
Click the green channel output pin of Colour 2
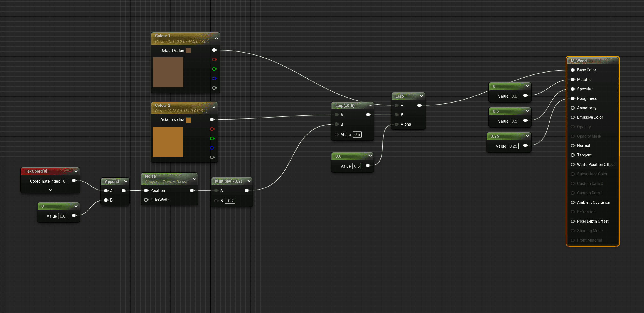coord(212,138)
